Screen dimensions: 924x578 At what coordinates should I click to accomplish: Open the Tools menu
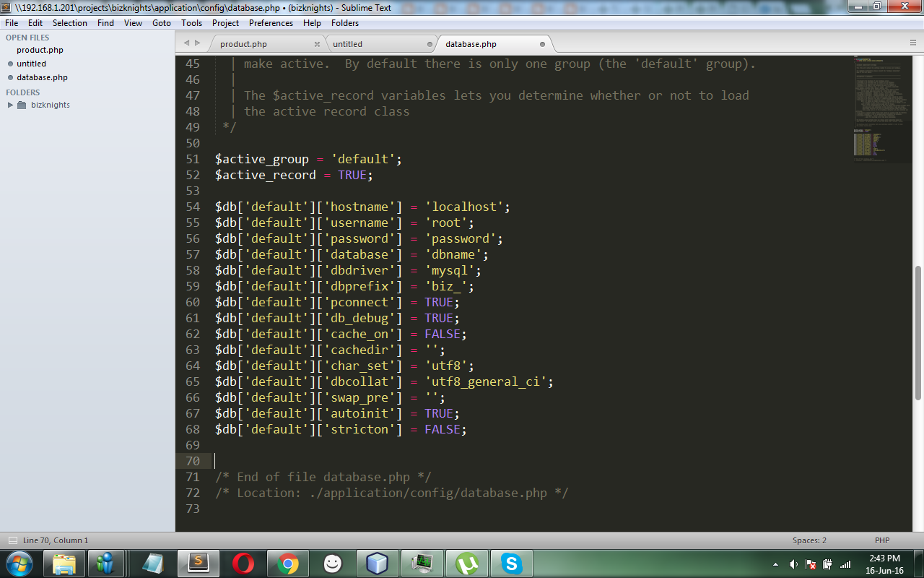(192, 23)
